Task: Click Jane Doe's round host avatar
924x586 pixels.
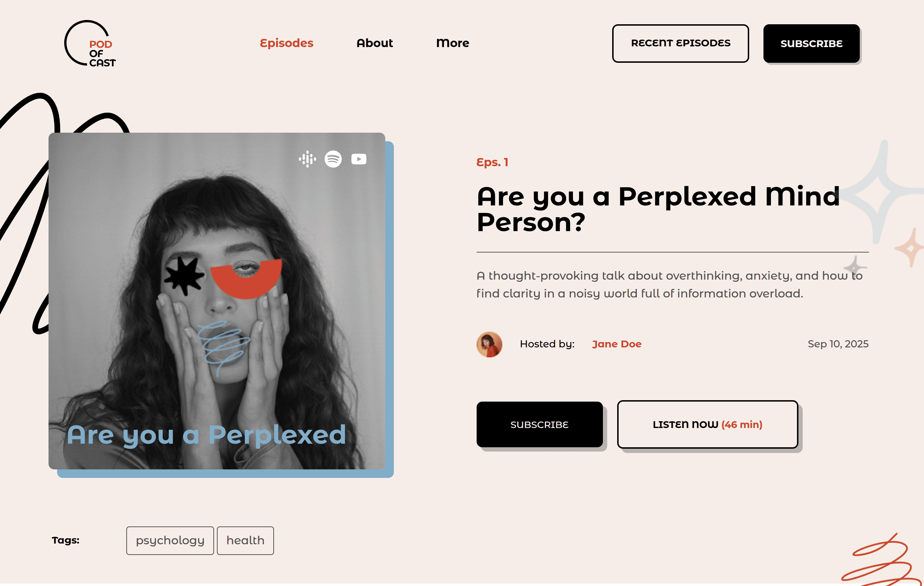Action: click(489, 345)
